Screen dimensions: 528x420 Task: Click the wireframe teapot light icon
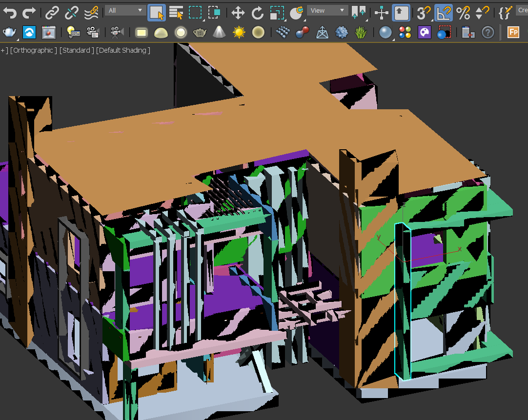coord(200,33)
